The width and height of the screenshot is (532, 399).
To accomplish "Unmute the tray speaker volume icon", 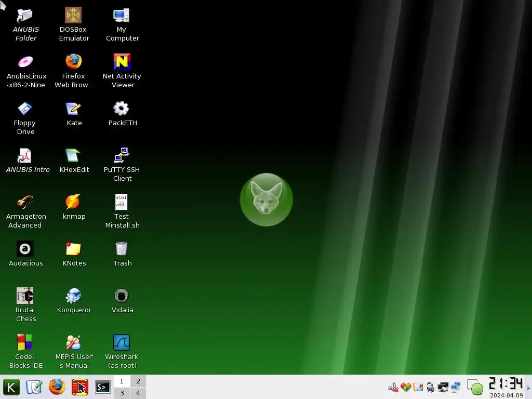I will pyautogui.click(x=393, y=387).
